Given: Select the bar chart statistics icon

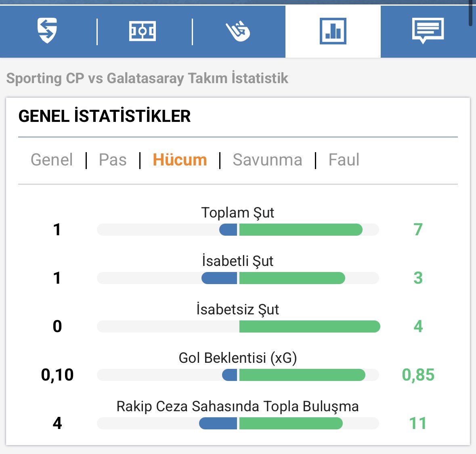Looking at the screenshot, I should coord(333,31).
